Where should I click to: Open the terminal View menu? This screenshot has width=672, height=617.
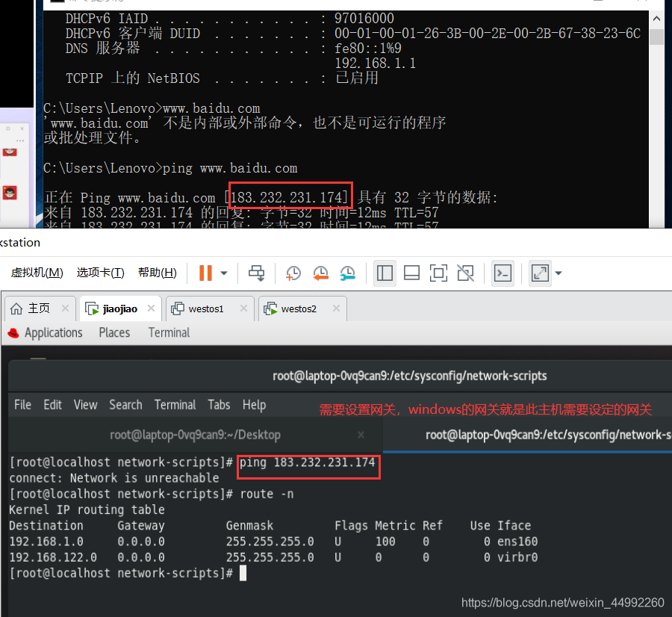pyautogui.click(x=85, y=405)
